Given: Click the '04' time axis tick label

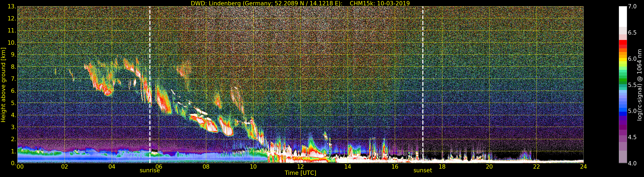Looking at the screenshot, I should click(x=112, y=167).
